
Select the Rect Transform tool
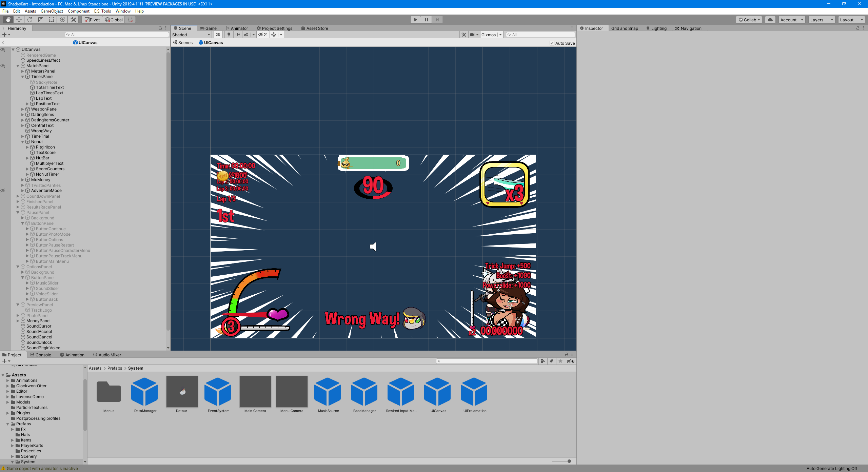52,20
